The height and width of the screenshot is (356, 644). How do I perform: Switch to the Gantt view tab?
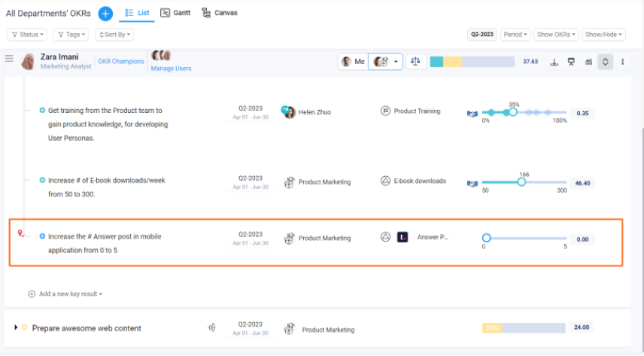(175, 13)
